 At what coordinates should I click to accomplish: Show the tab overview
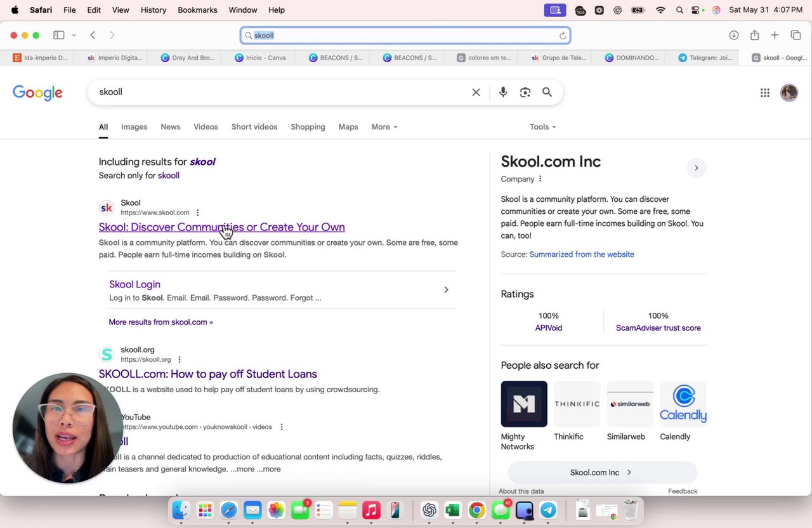pos(796,36)
